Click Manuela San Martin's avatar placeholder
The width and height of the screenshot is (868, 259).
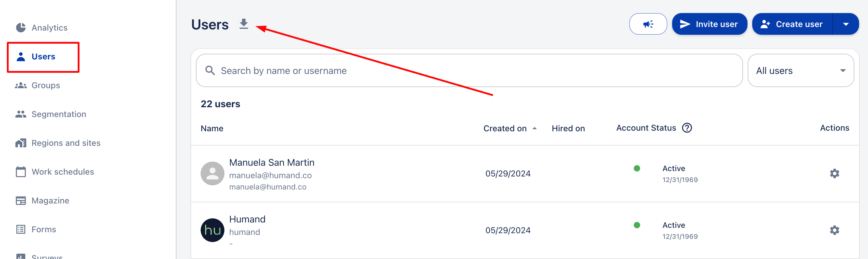click(212, 173)
